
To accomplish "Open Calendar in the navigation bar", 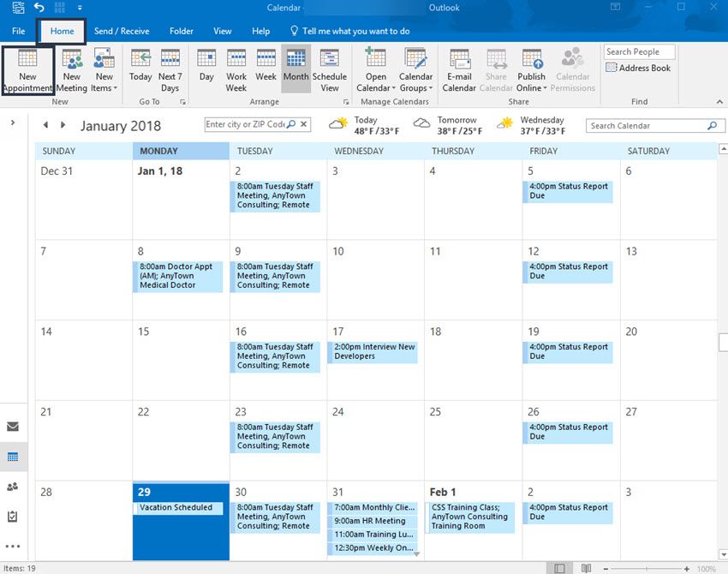I will coord(13,457).
